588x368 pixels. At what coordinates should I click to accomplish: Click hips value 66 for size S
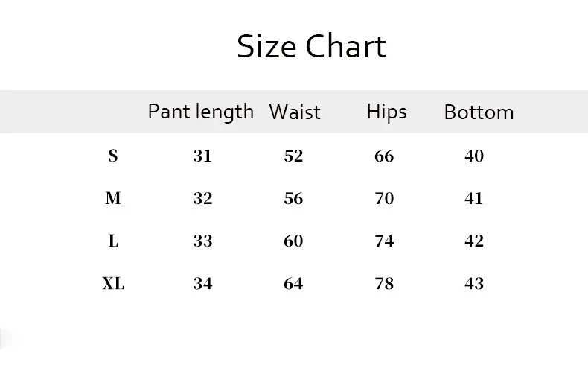coord(384,156)
